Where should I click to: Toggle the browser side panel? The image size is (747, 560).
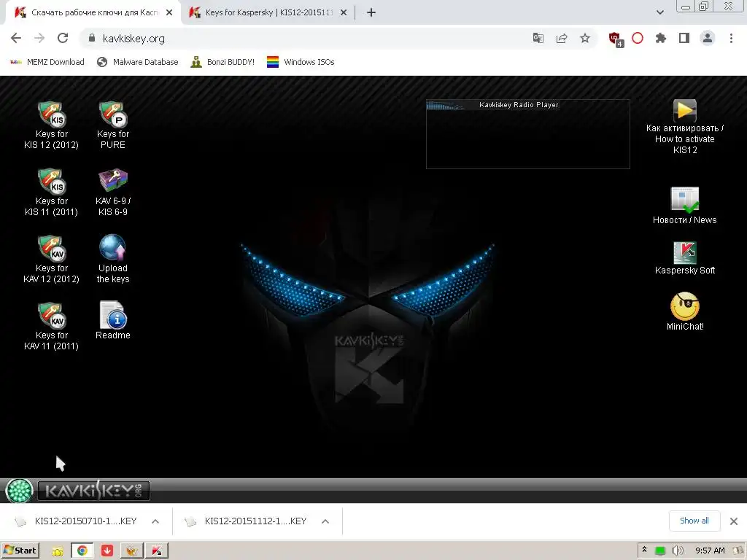pos(684,38)
